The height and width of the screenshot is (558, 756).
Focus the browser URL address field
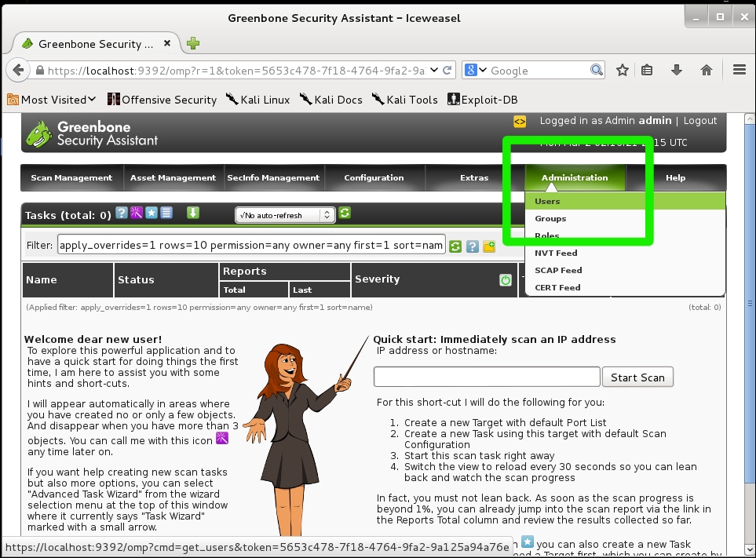point(236,71)
